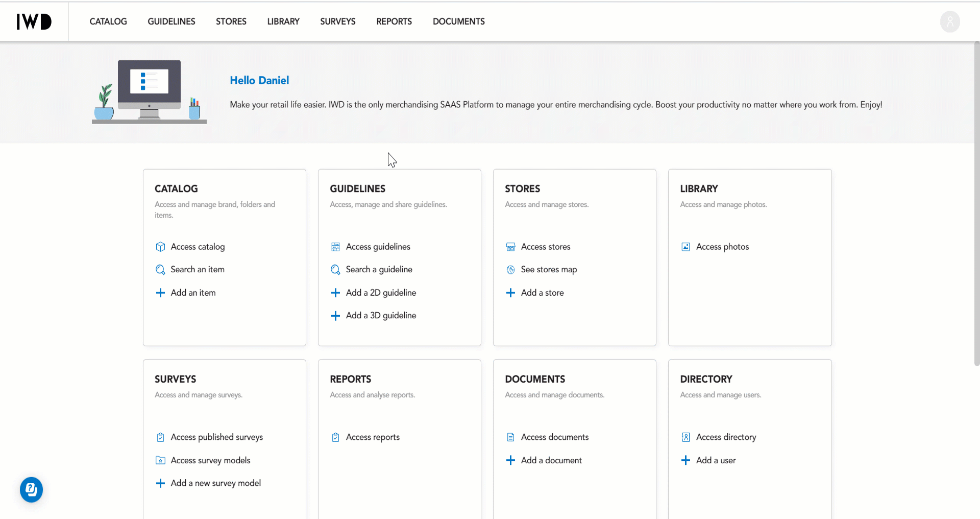Open the Access directory link
Viewport: 980px width, 519px height.
(726, 437)
